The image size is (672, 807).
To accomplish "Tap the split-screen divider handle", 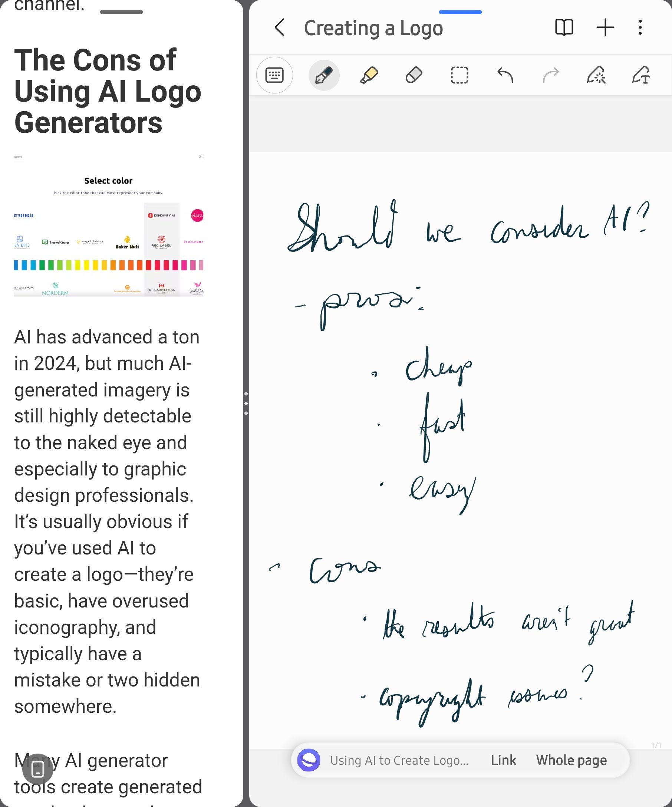I will (x=246, y=403).
